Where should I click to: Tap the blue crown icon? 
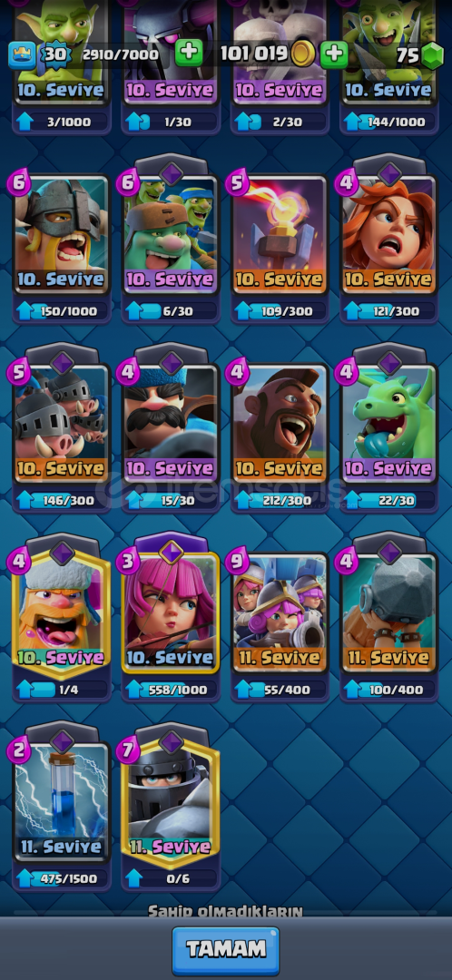(x=21, y=55)
